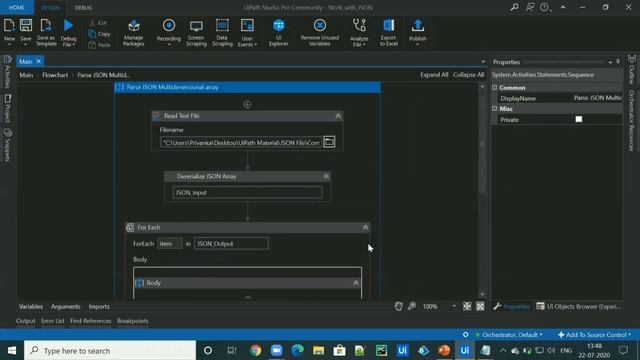Choose Save as Template

pyautogui.click(x=46, y=32)
